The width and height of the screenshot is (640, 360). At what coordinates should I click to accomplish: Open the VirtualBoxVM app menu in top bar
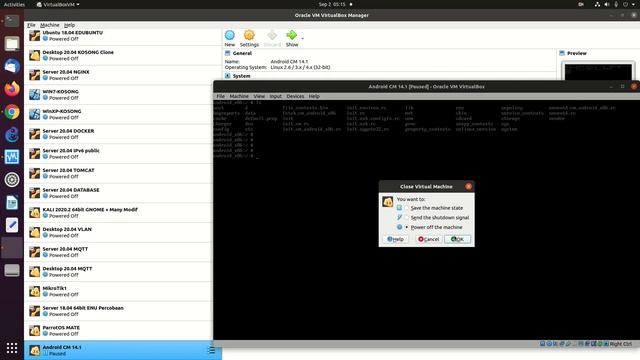(x=58, y=4)
